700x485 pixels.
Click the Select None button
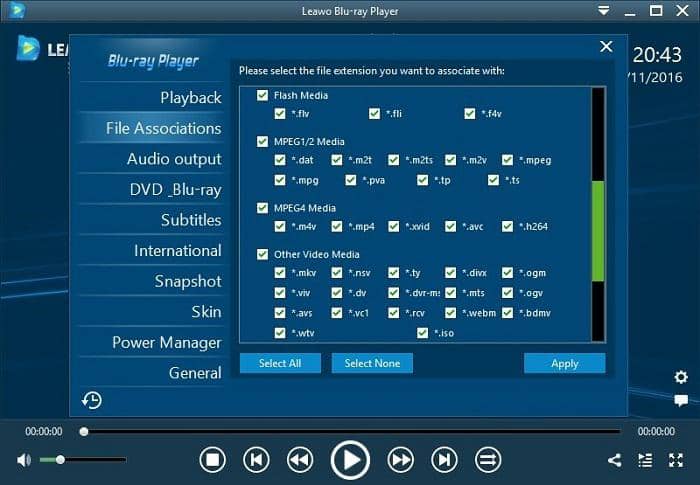click(372, 363)
